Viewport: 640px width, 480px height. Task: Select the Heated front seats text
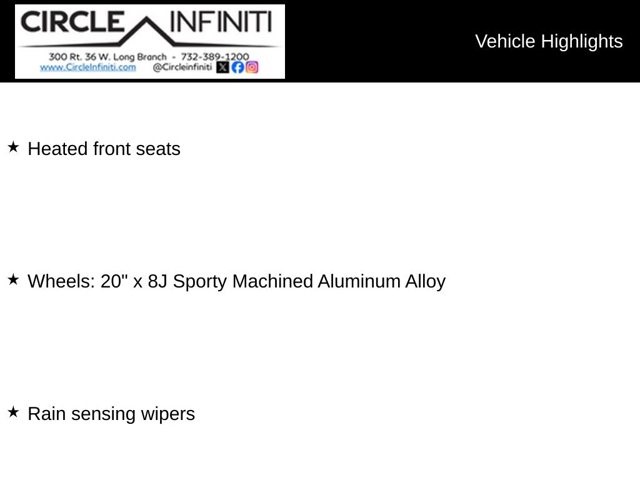point(104,149)
